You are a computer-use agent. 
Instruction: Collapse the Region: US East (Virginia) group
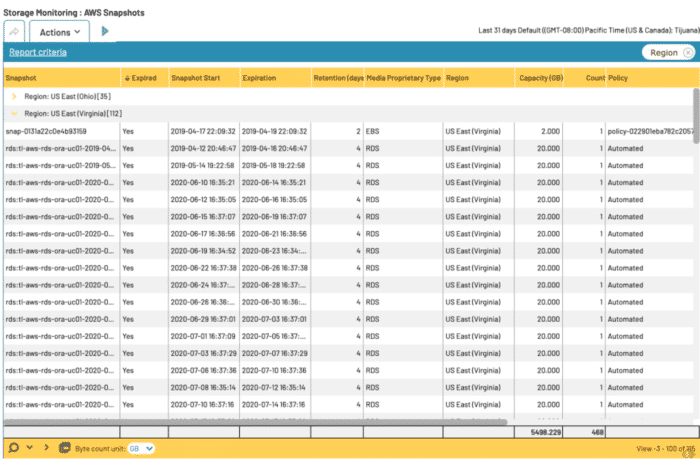14,114
